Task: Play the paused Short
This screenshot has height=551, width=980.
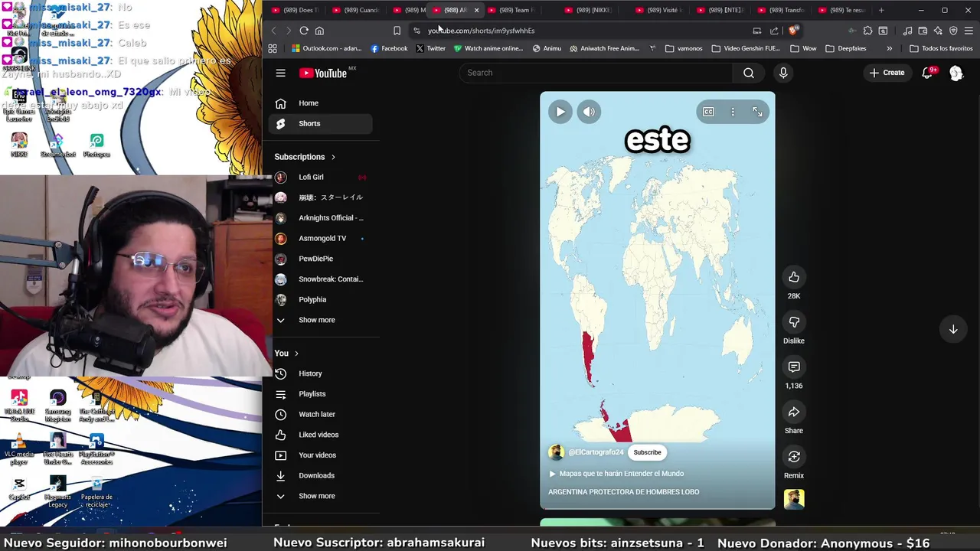Action: [560, 112]
